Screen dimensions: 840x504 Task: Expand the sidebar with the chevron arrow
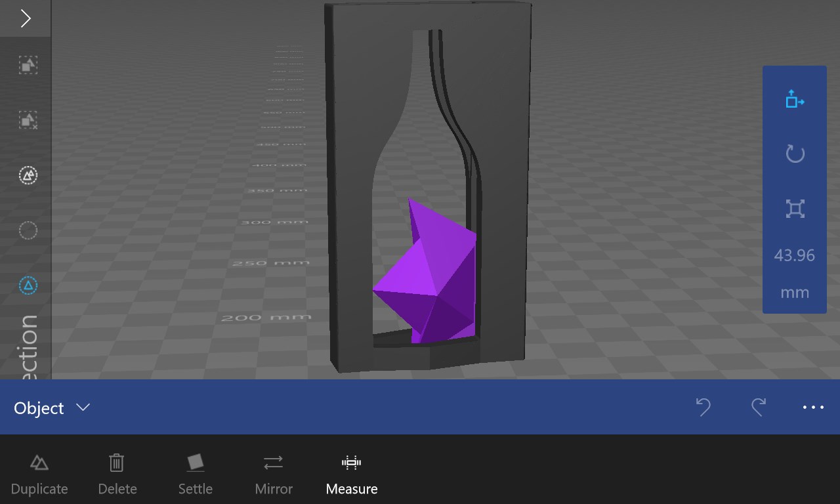26,18
